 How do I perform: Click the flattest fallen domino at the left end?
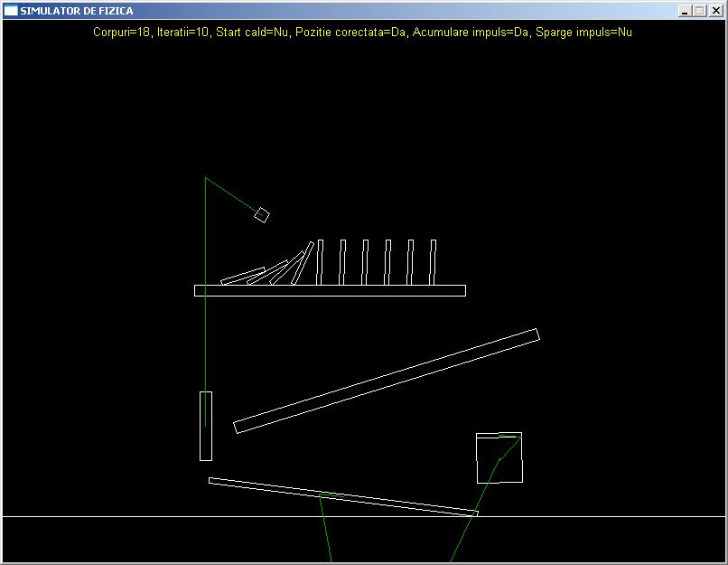(x=243, y=276)
